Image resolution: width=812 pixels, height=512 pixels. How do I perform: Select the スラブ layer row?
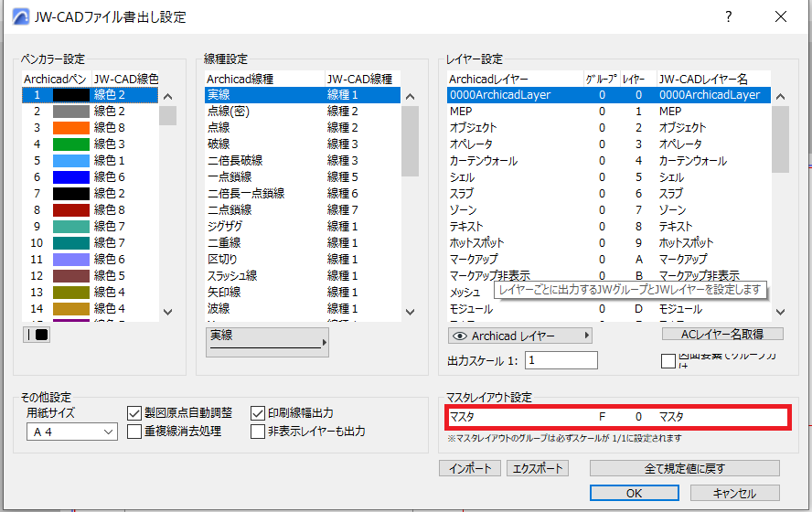tap(609, 194)
